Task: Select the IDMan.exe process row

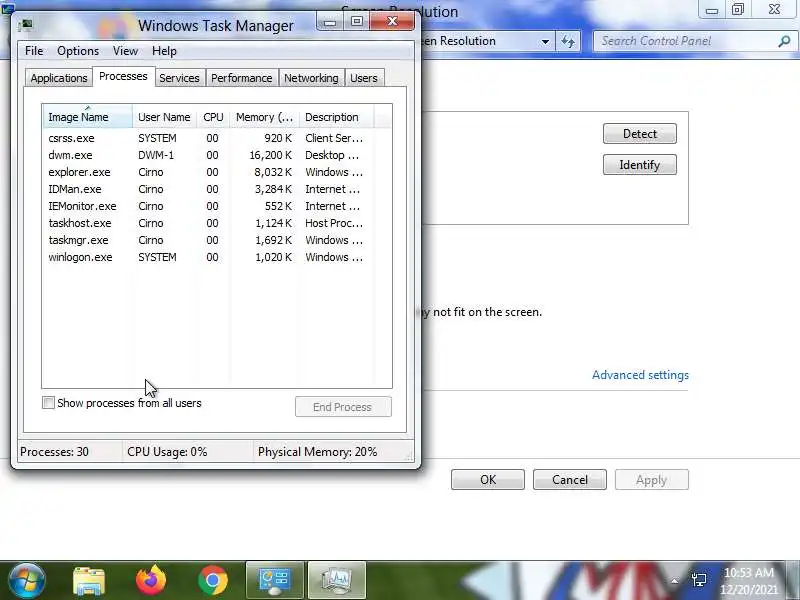Action: (208, 189)
